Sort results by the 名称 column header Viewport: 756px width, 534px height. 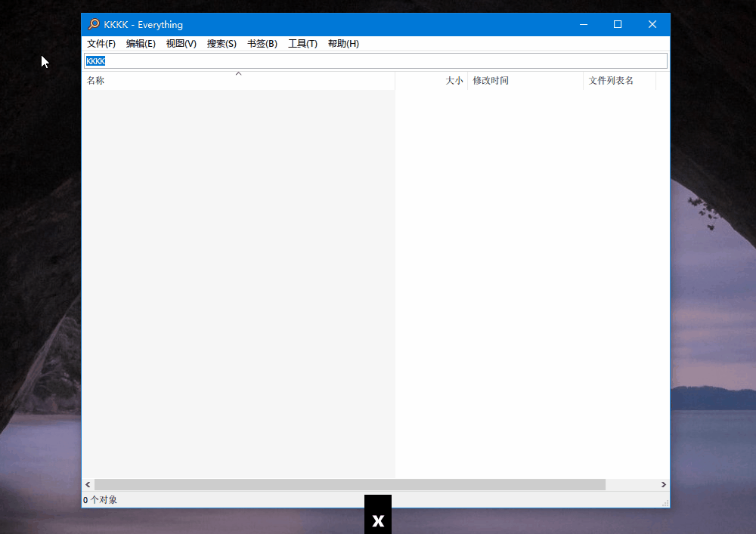tap(238, 80)
